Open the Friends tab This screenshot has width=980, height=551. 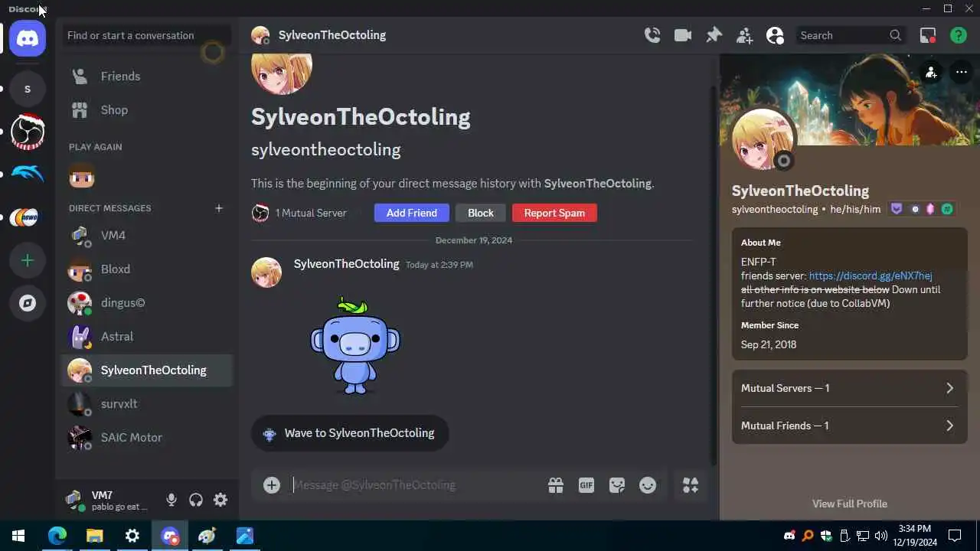(146, 77)
